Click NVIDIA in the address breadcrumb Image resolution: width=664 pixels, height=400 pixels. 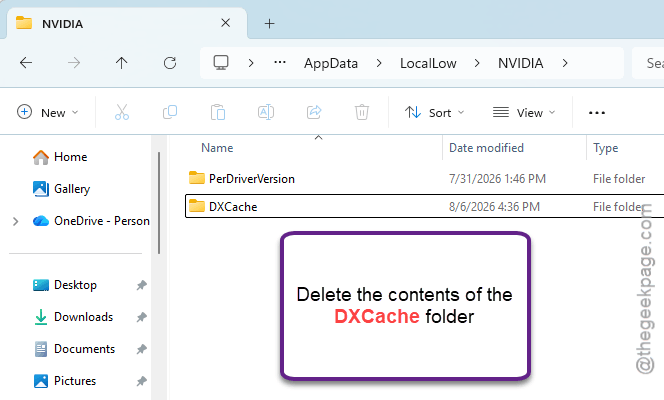520,63
